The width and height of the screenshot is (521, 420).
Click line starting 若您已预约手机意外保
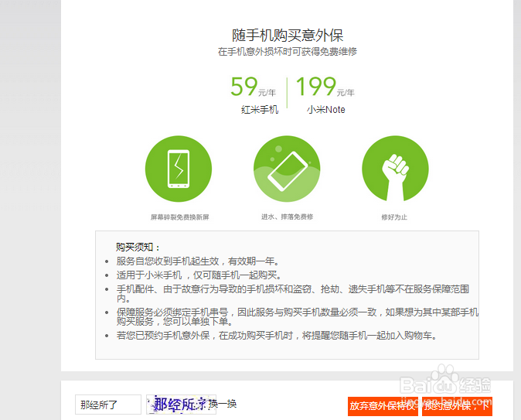click(276, 336)
